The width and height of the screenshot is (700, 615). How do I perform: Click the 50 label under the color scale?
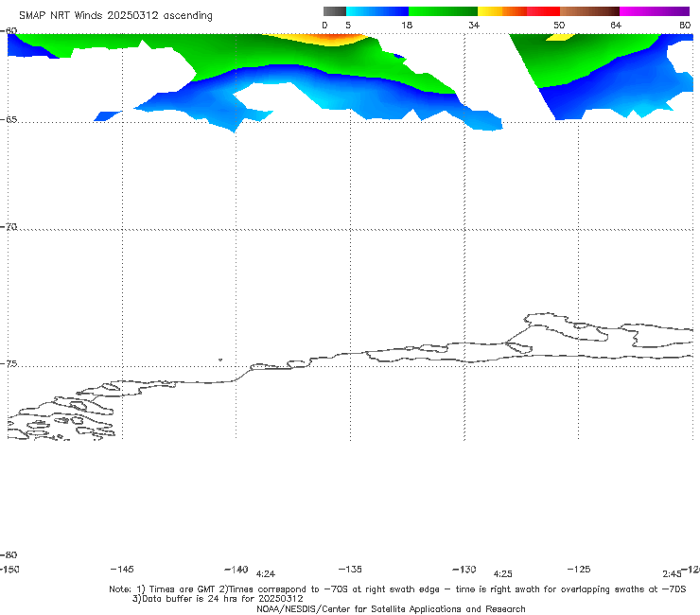pyautogui.click(x=559, y=25)
